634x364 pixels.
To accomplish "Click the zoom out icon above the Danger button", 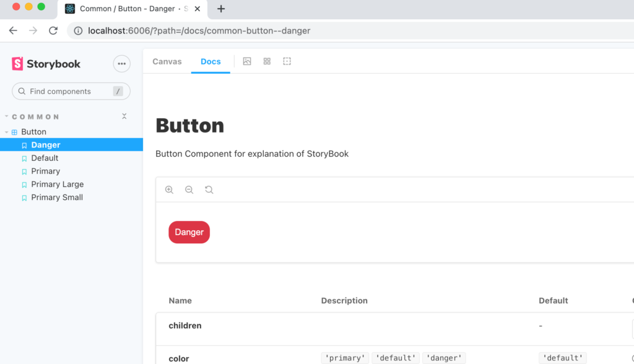I will click(x=189, y=189).
